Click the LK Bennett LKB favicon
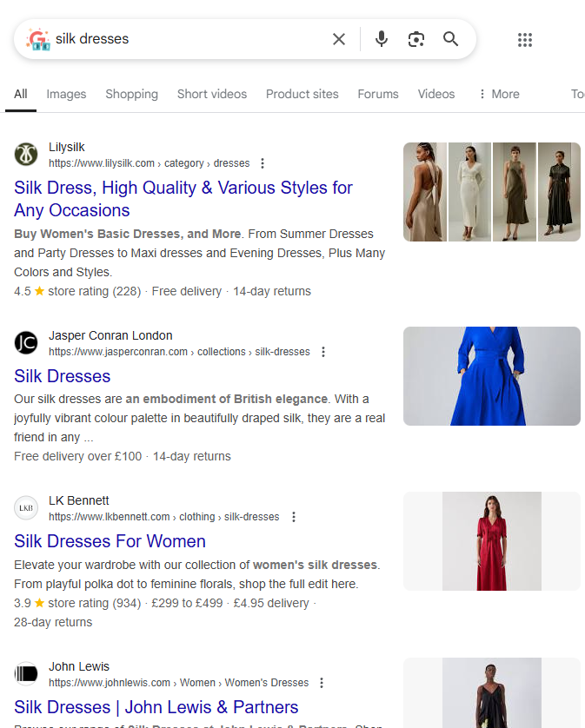The height and width of the screenshot is (728, 585). tap(26, 508)
